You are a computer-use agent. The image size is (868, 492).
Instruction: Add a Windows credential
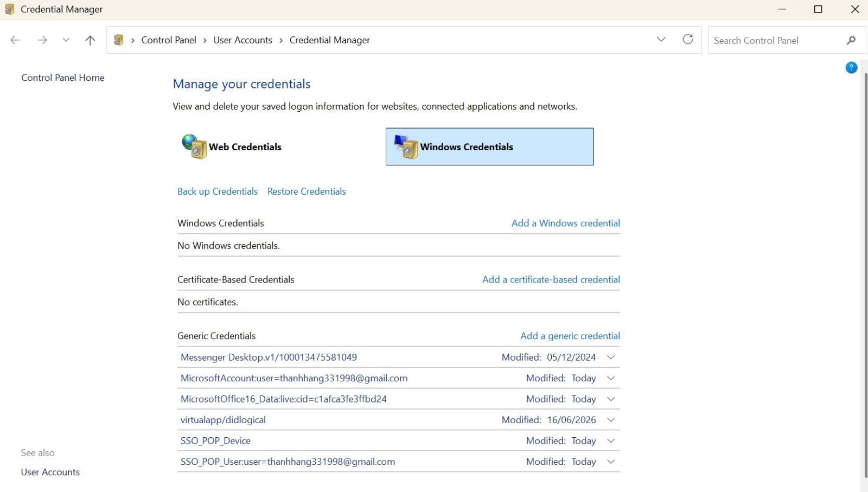[566, 223]
